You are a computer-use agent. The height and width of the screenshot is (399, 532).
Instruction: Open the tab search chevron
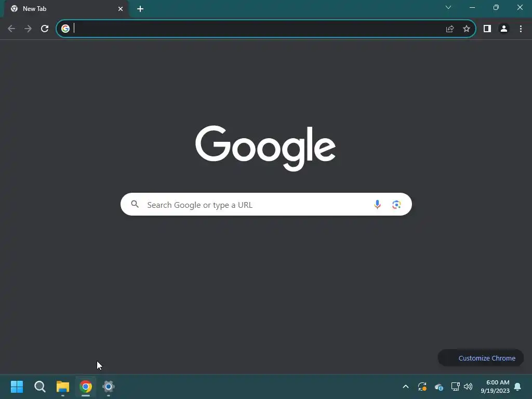[x=448, y=7]
